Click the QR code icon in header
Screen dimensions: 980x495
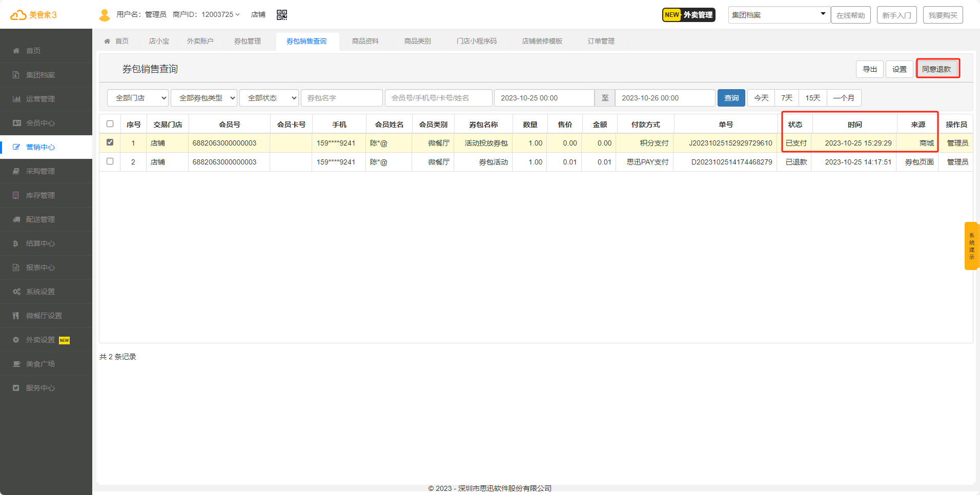(282, 15)
